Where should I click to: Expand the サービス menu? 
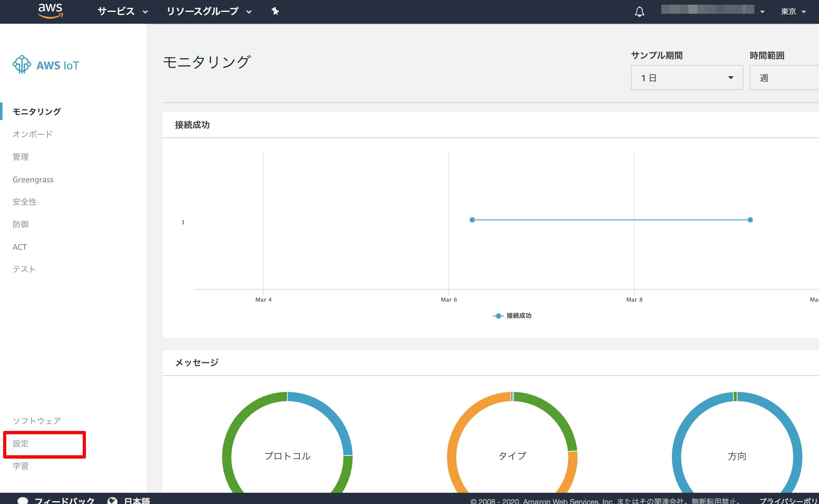[123, 12]
